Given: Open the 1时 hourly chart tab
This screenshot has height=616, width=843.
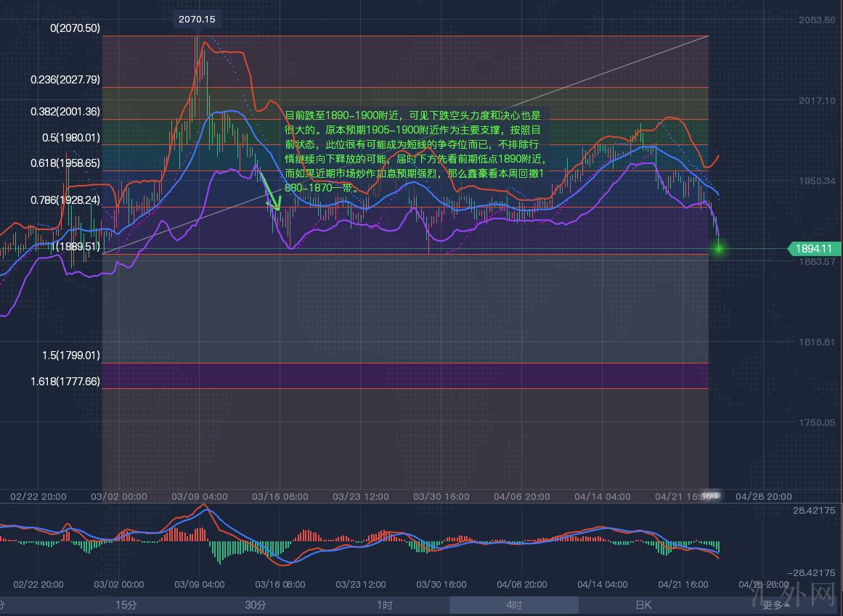Looking at the screenshot, I should tap(385, 605).
